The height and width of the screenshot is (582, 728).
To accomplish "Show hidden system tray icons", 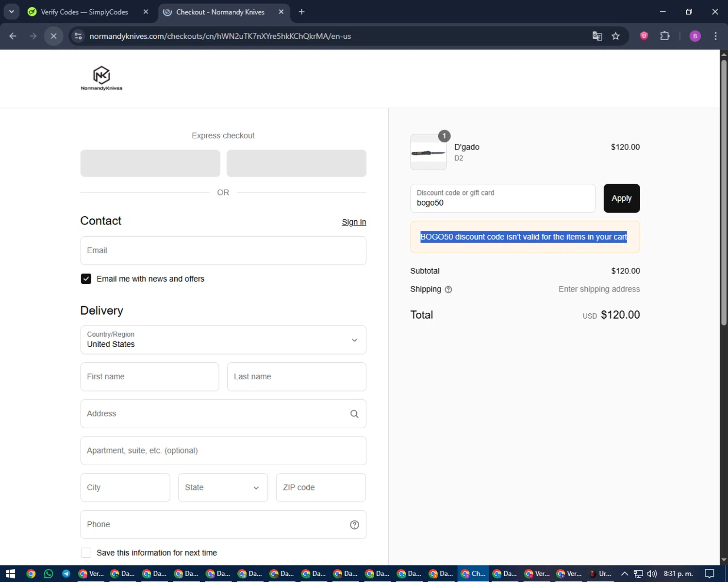I will (625, 574).
